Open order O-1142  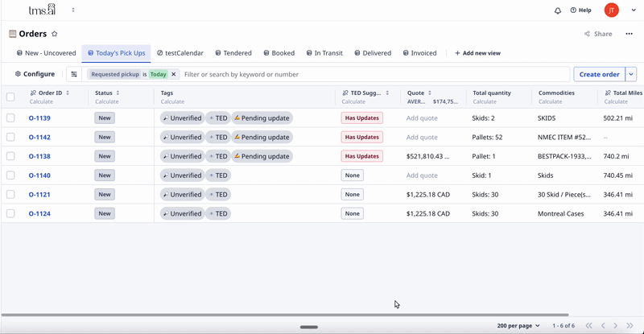39,137
